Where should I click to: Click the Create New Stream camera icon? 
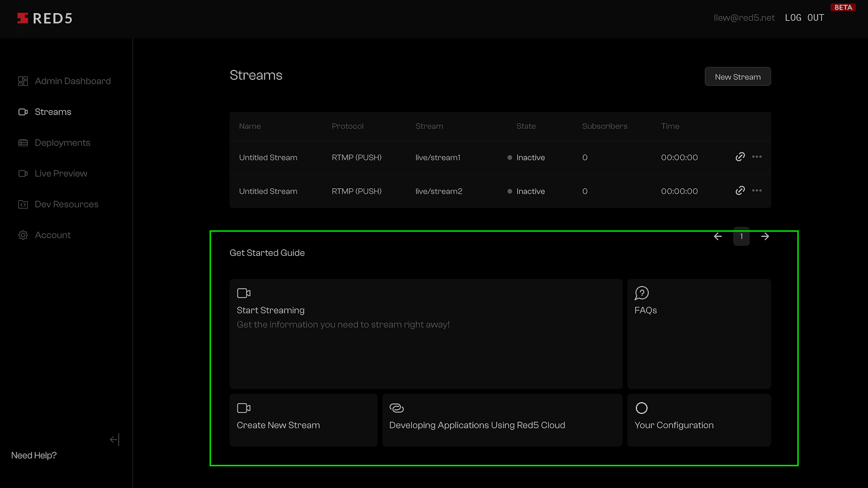(244, 408)
